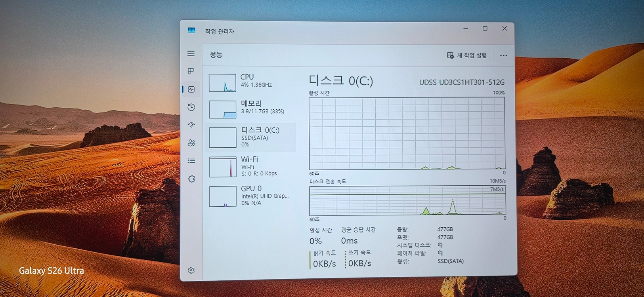Click the 7MB/s graph scale label
The width and height of the screenshot is (644, 297).
click(497, 189)
